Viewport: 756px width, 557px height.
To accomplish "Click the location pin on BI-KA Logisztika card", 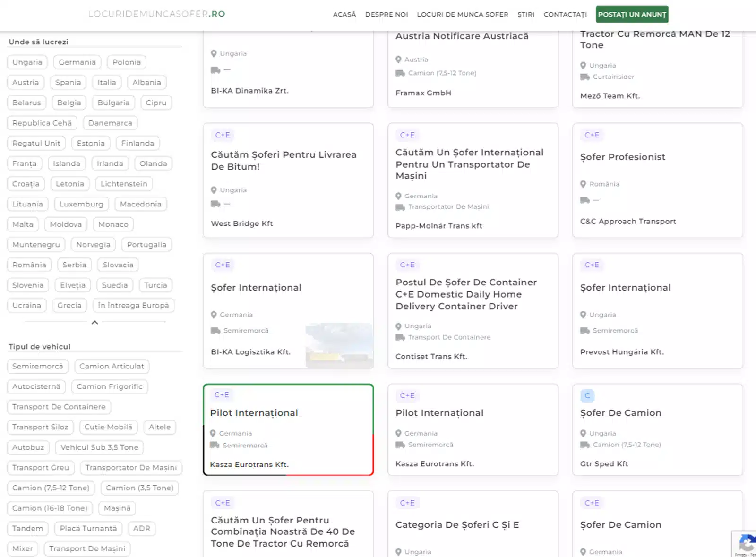I will 214,315.
